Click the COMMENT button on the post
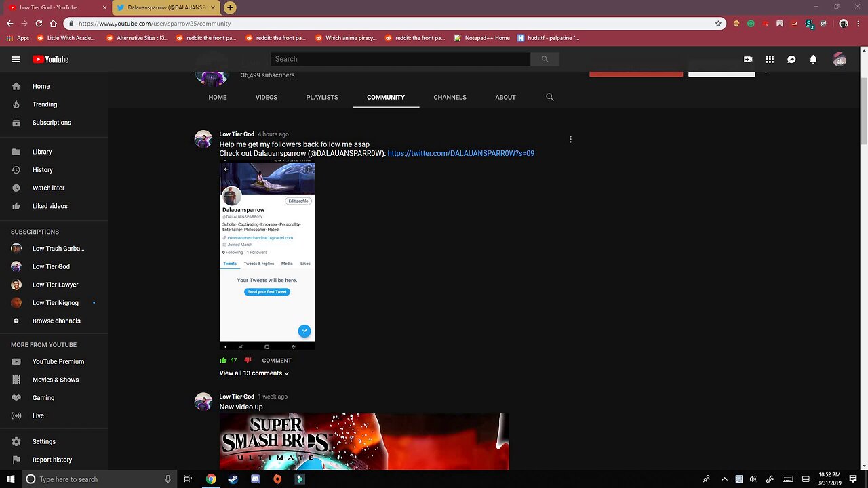The image size is (868, 488). click(277, 361)
